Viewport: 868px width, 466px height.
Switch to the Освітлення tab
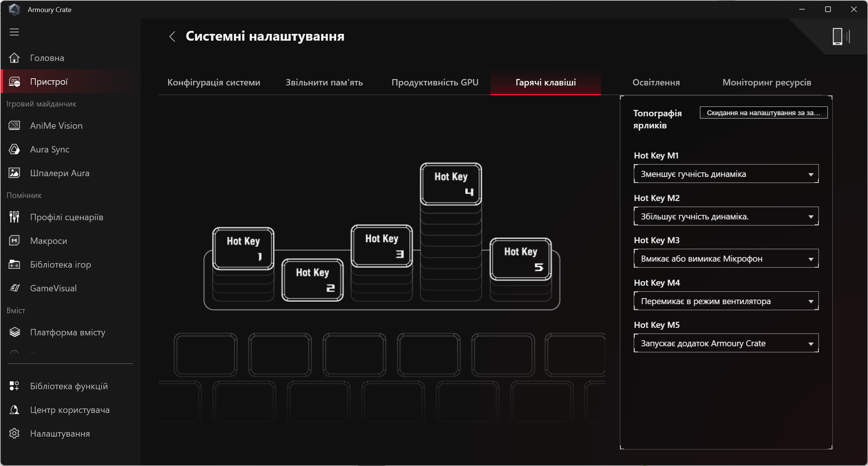pyautogui.click(x=656, y=82)
